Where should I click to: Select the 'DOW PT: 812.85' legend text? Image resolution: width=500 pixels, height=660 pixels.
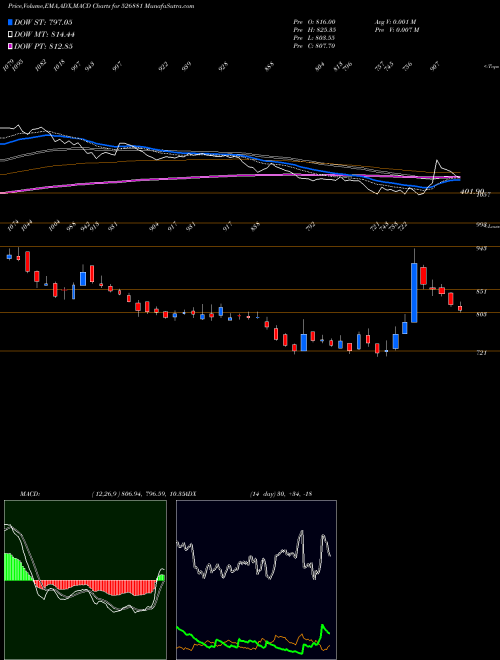click(x=43, y=46)
